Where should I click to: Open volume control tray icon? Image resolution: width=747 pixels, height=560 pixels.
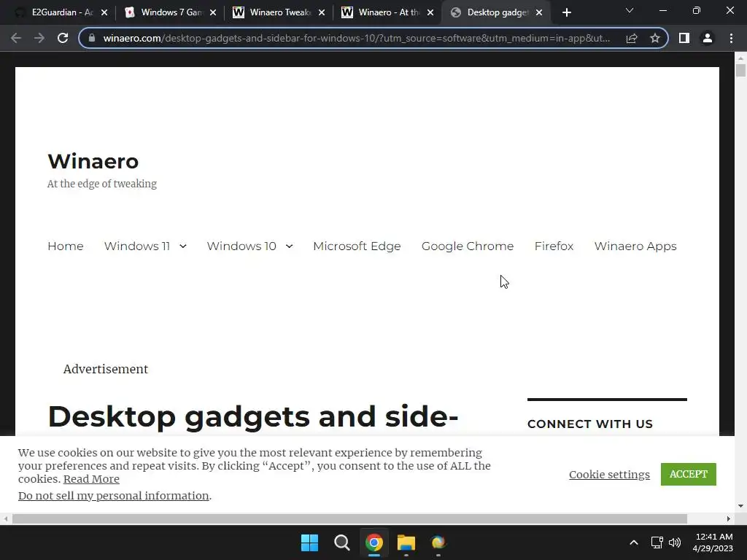click(675, 542)
